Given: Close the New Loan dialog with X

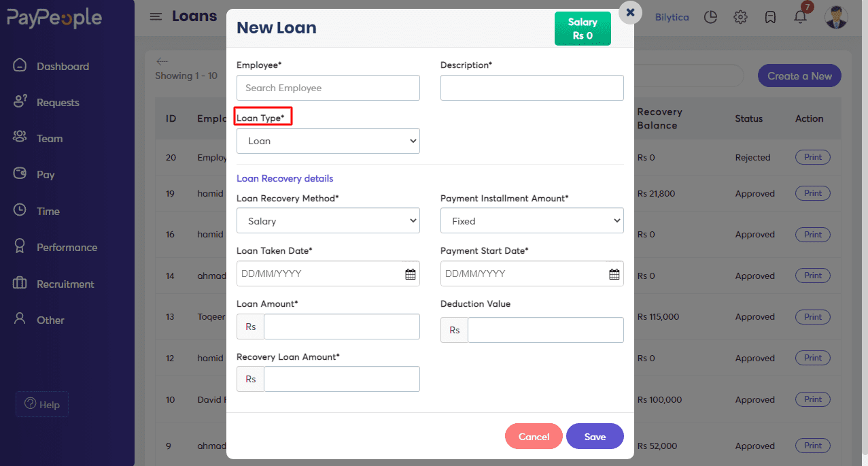Looking at the screenshot, I should pyautogui.click(x=630, y=12).
